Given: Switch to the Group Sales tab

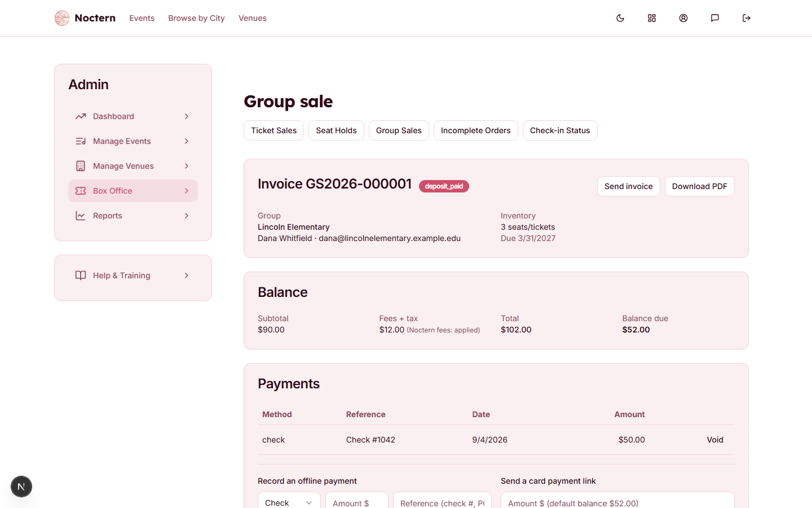Looking at the screenshot, I should pos(399,130).
